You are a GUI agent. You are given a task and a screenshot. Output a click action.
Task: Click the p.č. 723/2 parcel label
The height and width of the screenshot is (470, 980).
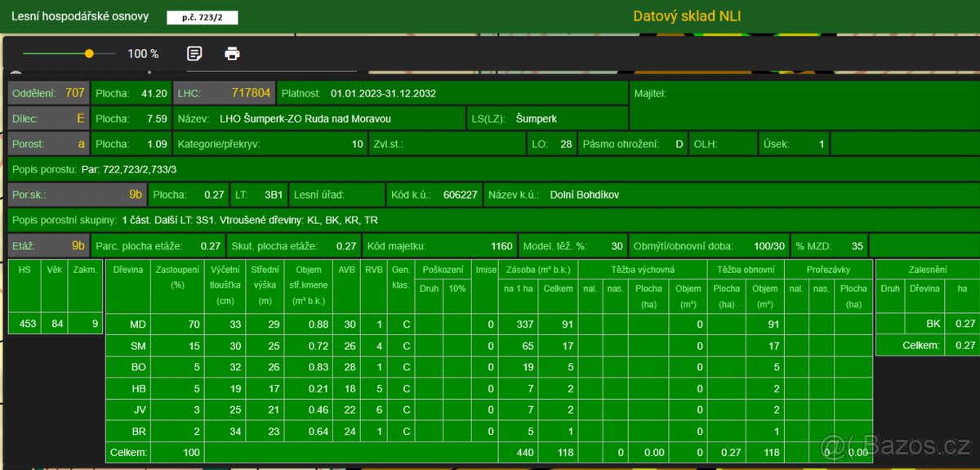point(202,17)
